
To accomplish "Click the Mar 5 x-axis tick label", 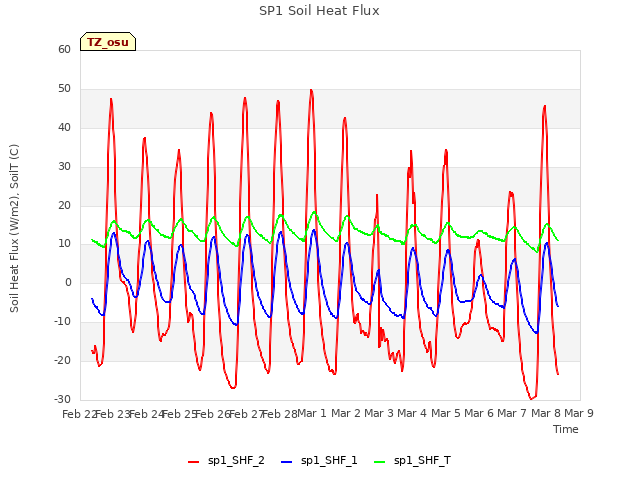I will pyautogui.click(x=445, y=413).
